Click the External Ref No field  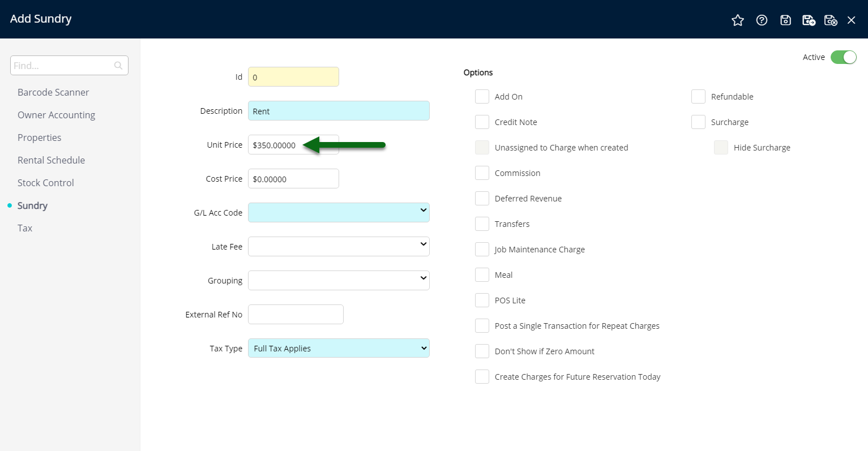(296, 314)
